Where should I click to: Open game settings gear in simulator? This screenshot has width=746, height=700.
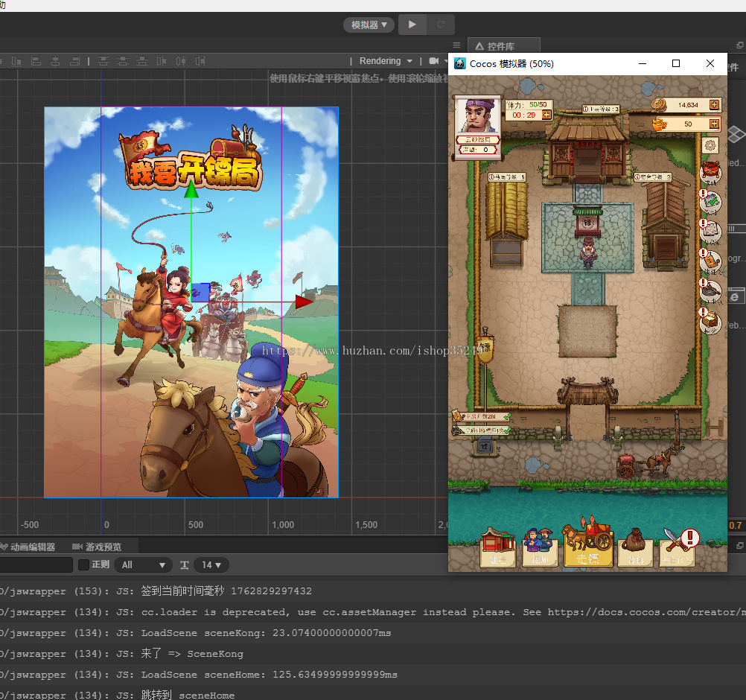point(710,145)
